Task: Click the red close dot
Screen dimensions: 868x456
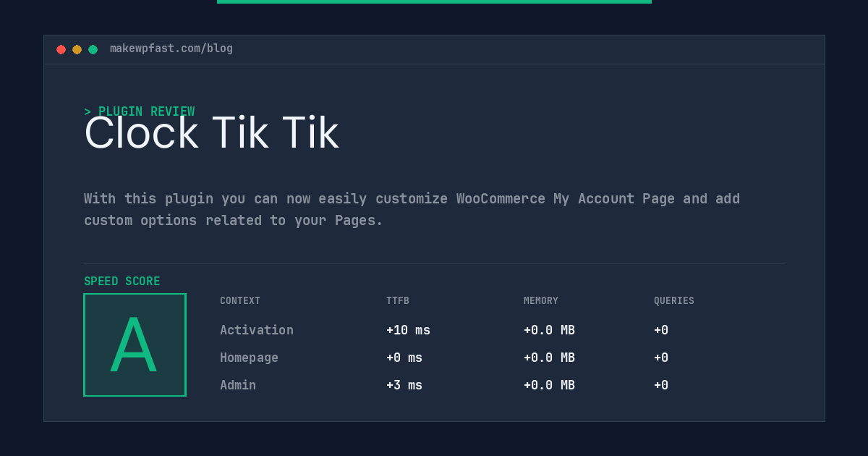Action: click(x=61, y=49)
